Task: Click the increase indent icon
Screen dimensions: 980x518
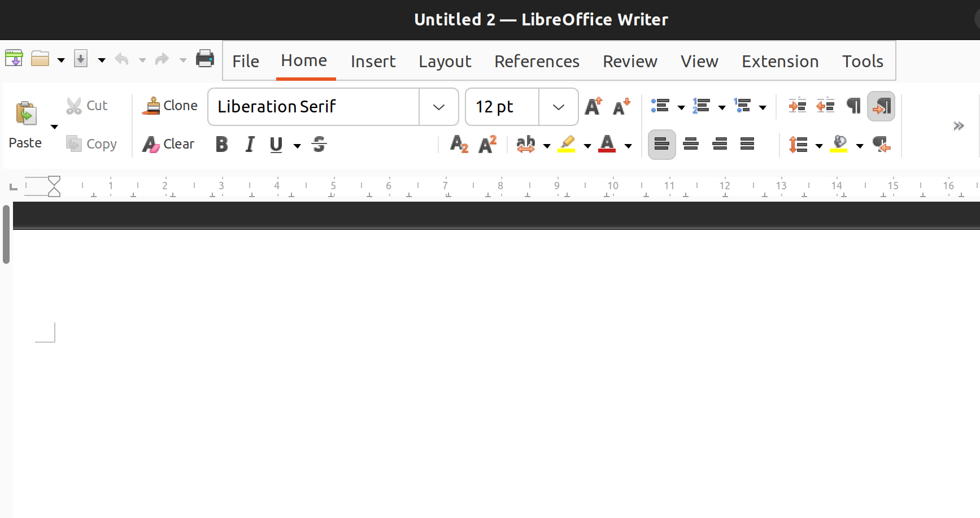Action: tap(797, 106)
